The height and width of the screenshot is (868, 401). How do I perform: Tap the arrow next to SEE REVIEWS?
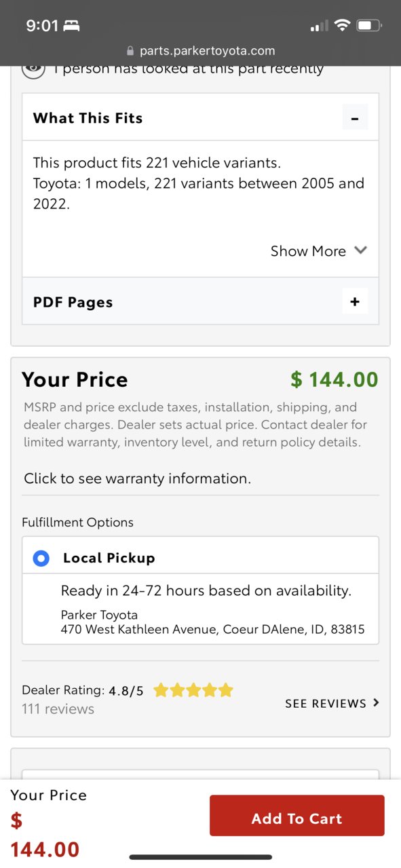point(376,703)
